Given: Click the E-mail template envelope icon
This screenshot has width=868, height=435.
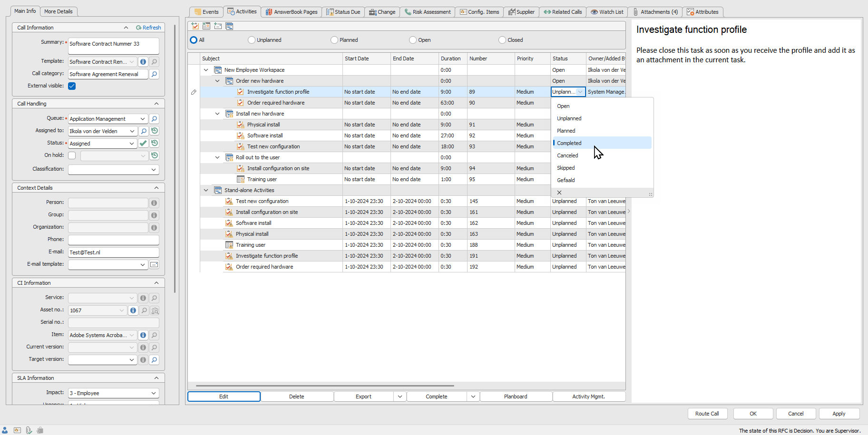Looking at the screenshot, I should click(x=154, y=265).
